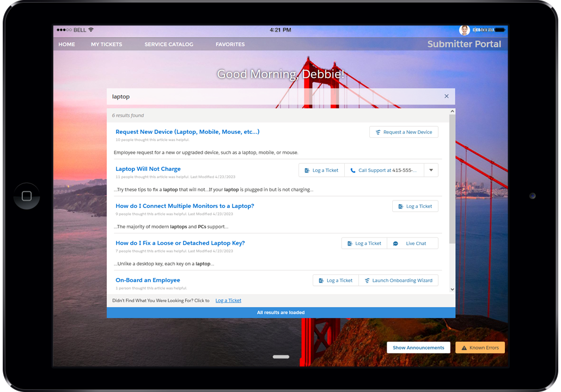The image size is (561, 392).
Task: Start Live Chat via chat bubble icon
Action: tap(395, 243)
